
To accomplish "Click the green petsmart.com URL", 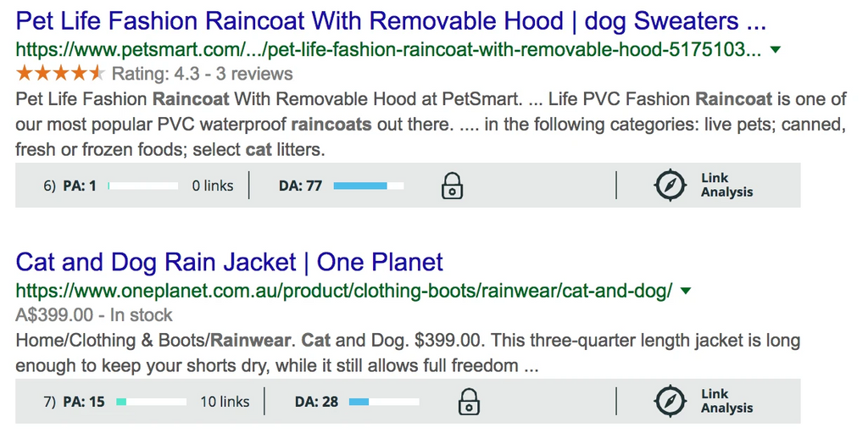I will pos(387,50).
